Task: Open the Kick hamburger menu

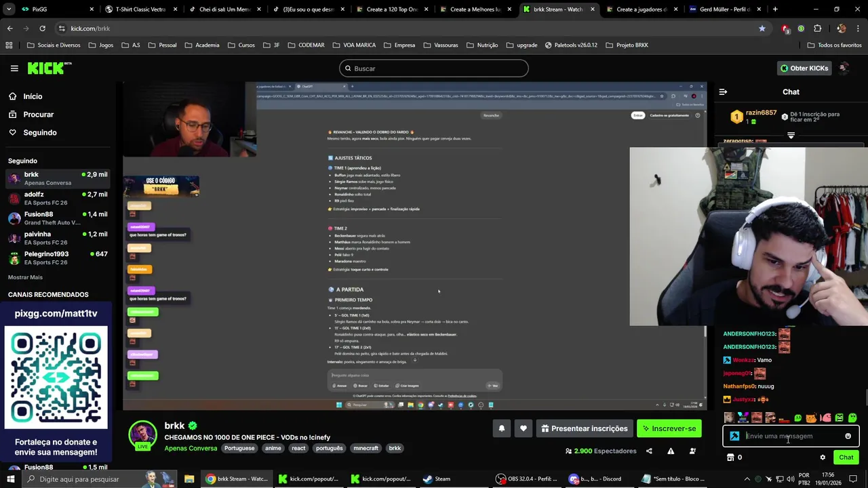Action: click(14, 68)
